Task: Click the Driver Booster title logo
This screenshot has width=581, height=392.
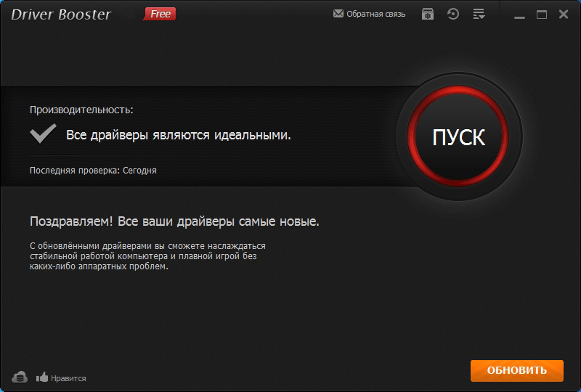Action: tap(61, 15)
